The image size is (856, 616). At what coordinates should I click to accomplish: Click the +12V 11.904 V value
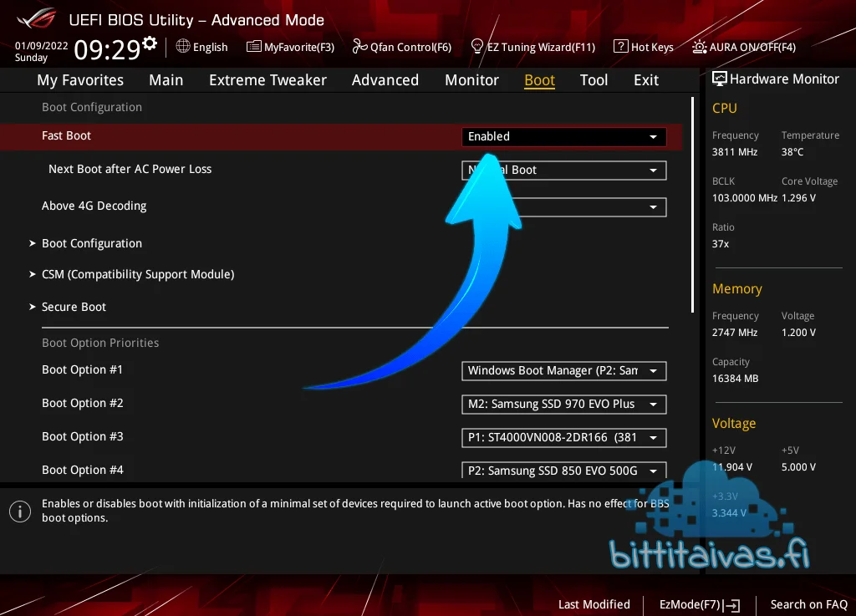tap(732, 467)
